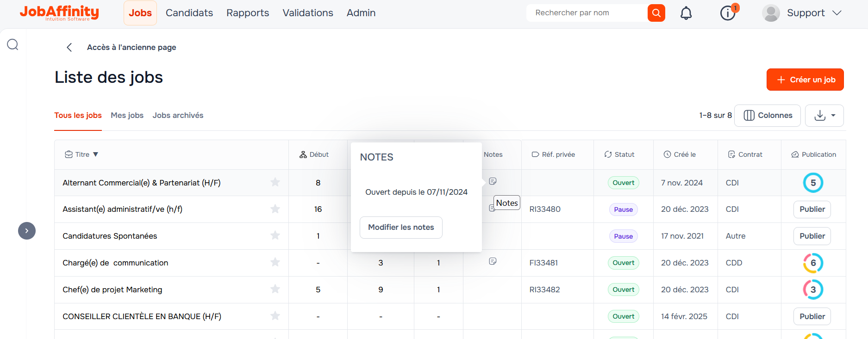
Task: Click Accès à l'ancienne page link
Action: tap(131, 47)
